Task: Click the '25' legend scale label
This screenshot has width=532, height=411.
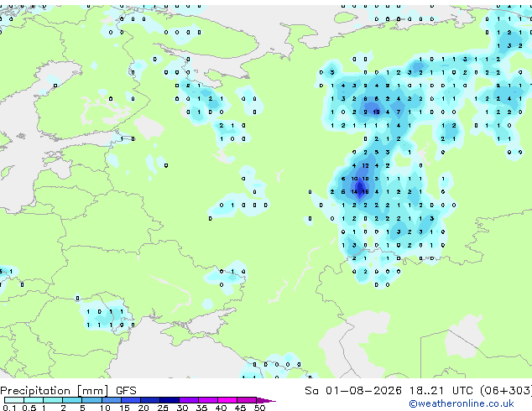Action: pos(163,408)
